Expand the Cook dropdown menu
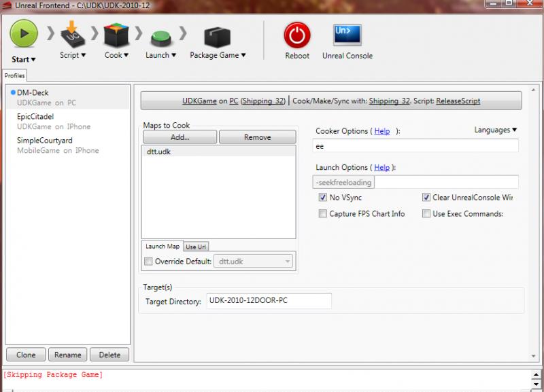544x392 pixels. (x=126, y=55)
